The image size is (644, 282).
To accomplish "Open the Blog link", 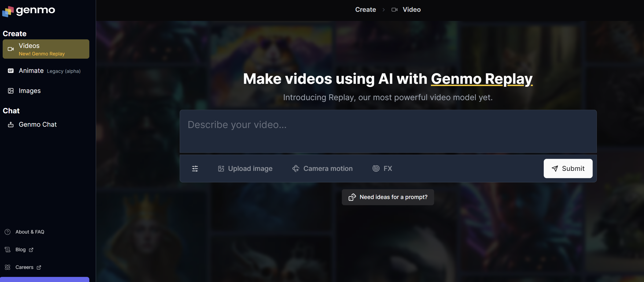I will (x=21, y=250).
